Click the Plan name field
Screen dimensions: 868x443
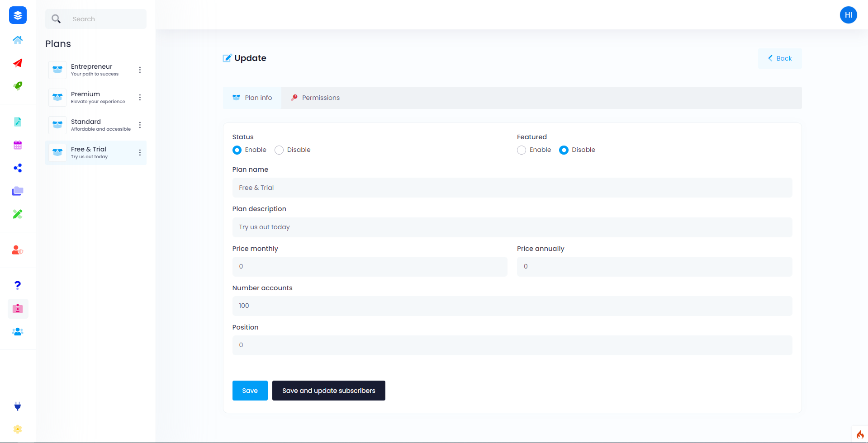coord(512,188)
